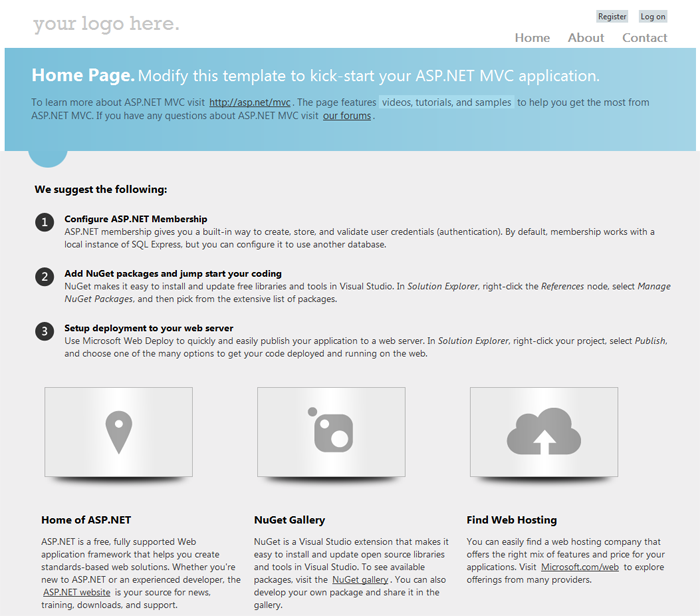The height and width of the screenshot is (616, 700).
Task: Follow the Microsoft.com/web link
Action: 580,567
